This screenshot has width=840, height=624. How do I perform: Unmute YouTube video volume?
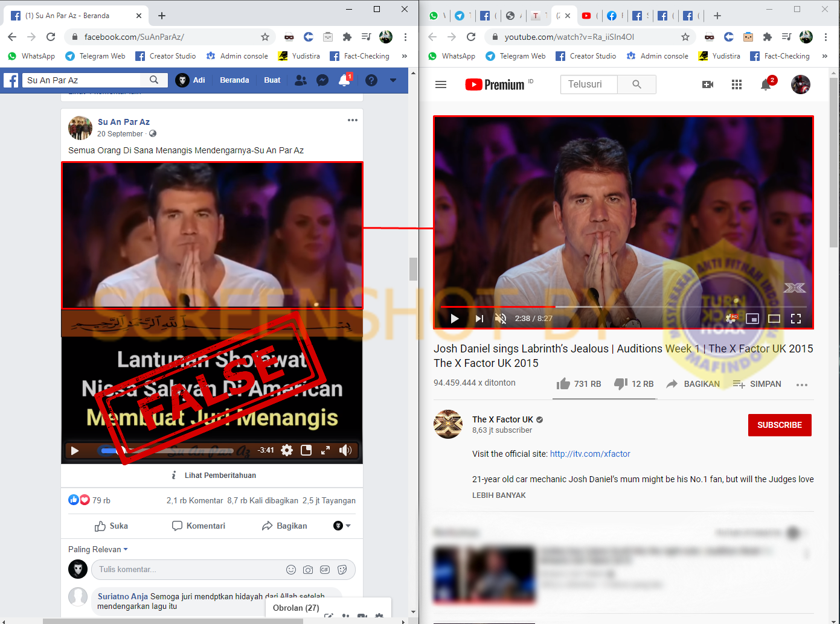[x=500, y=319]
